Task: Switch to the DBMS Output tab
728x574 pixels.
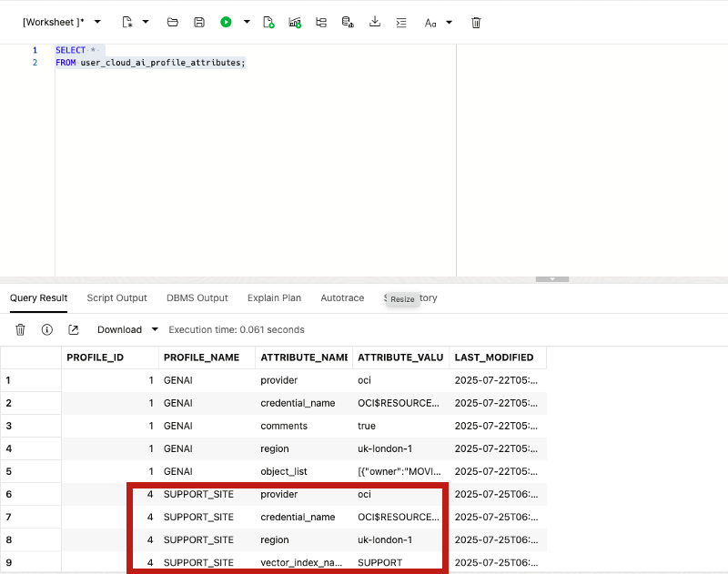Action: [x=197, y=297]
